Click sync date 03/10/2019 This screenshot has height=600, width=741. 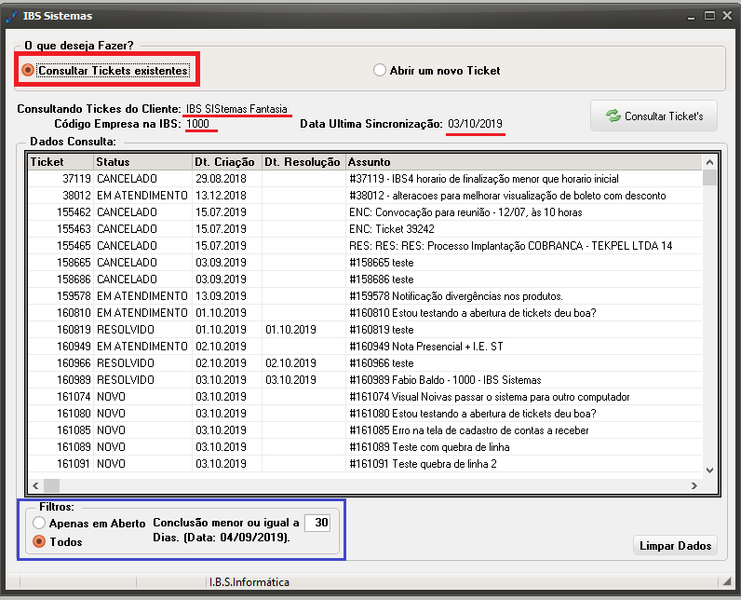(475, 124)
